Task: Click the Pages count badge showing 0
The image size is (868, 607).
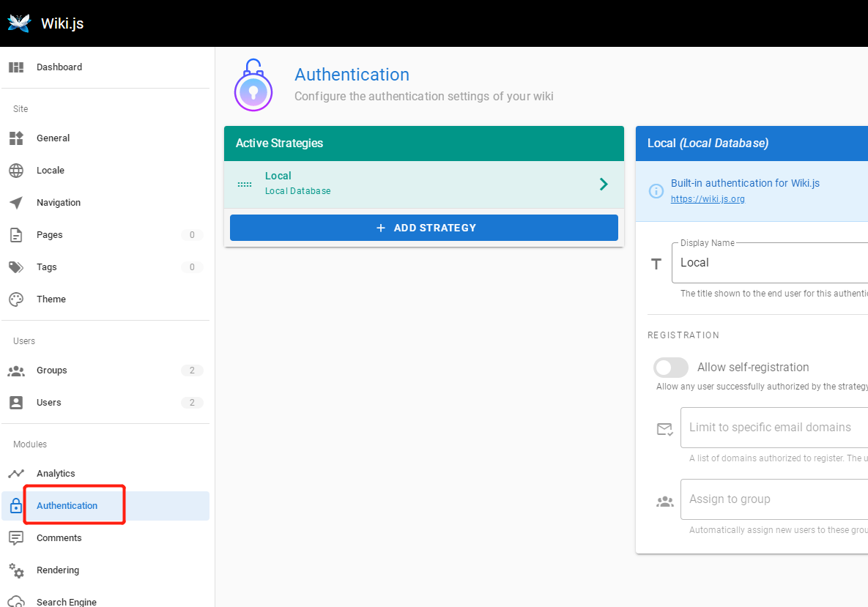Action: (x=192, y=234)
